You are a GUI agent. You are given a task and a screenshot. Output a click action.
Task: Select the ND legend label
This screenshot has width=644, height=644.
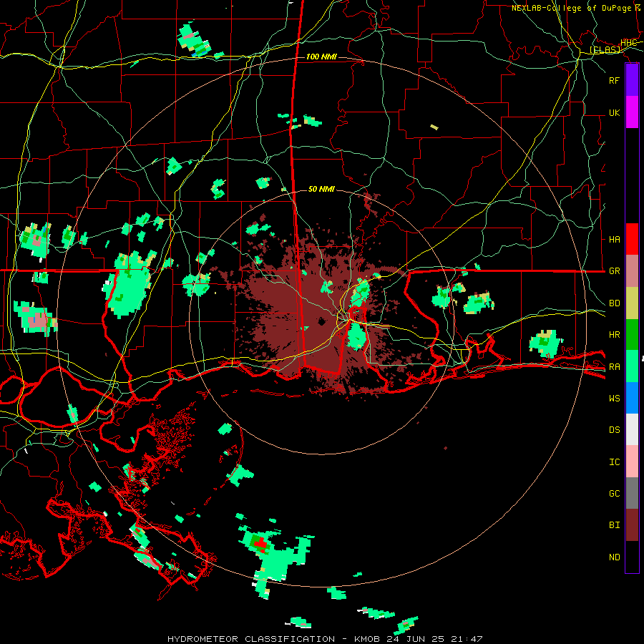pyautogui.click(x=614, y=557)
